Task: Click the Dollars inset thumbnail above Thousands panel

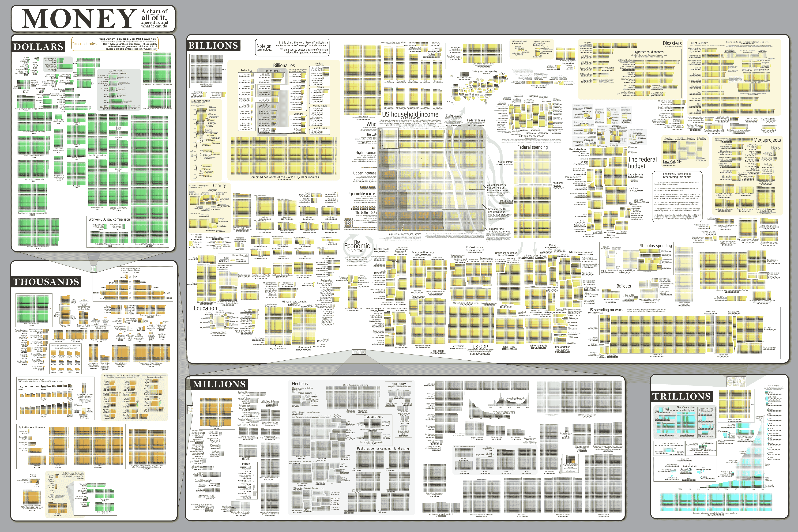Action: [94, 269]
